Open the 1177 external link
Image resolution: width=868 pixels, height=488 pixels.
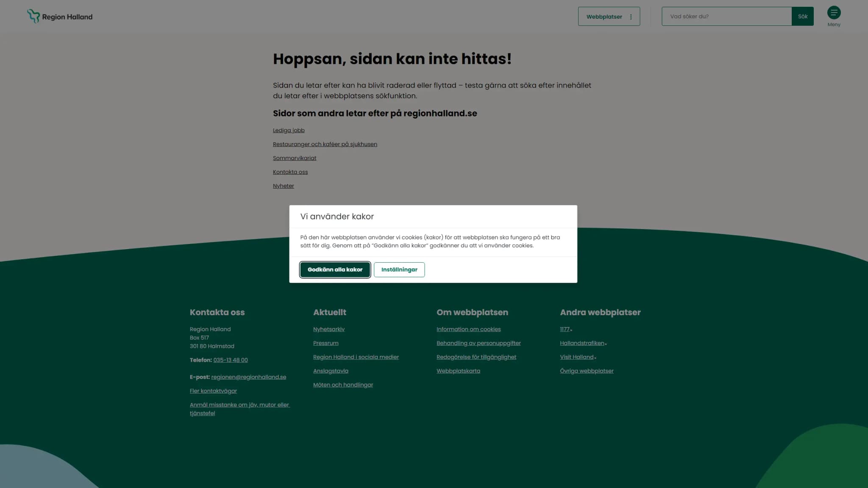pyautogui.click(x=566, y=329)
